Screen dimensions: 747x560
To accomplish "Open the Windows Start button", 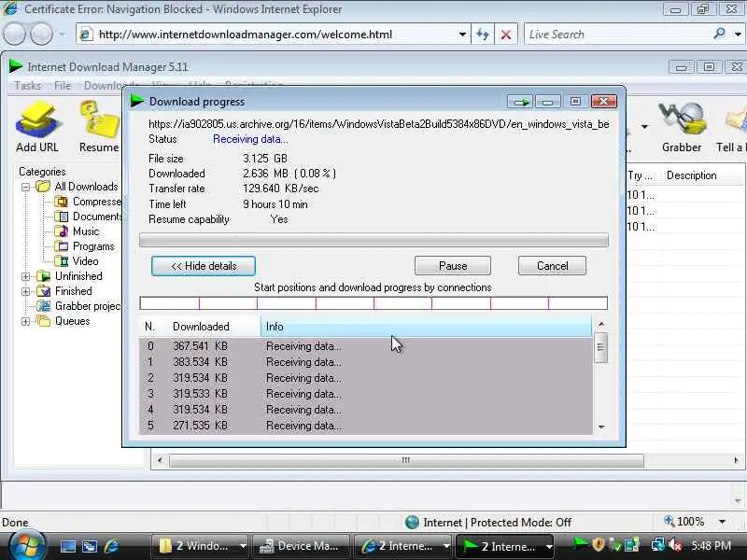I will (26, 545).
